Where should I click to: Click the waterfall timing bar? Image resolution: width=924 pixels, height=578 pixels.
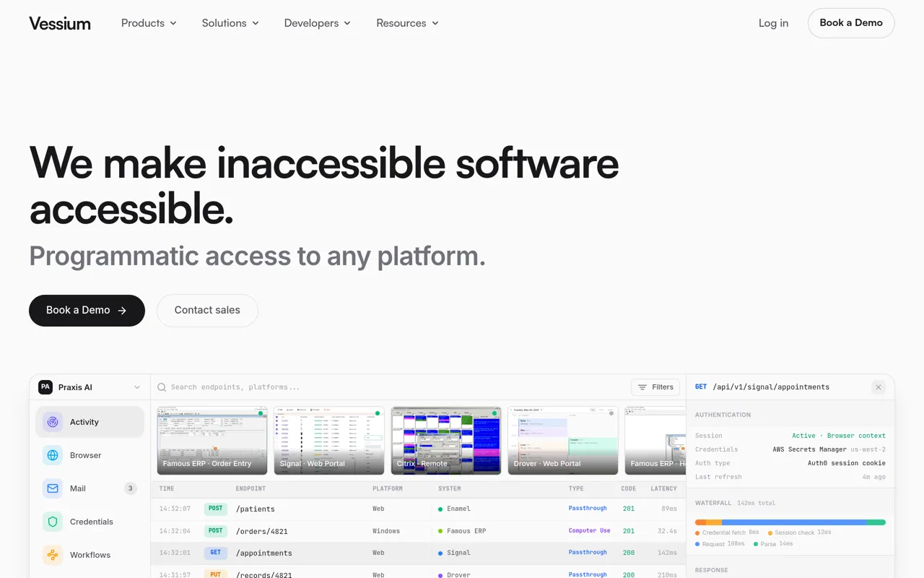point(790,522)
